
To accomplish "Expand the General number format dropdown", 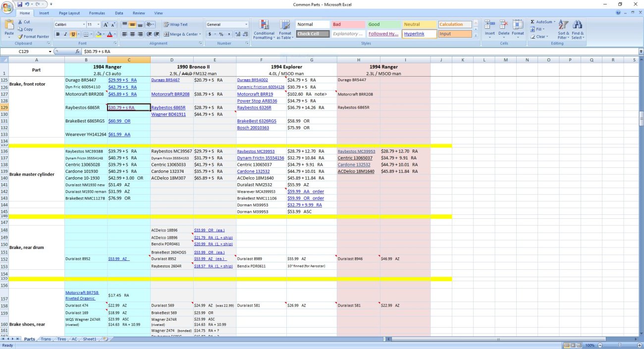I will [246, 24].
